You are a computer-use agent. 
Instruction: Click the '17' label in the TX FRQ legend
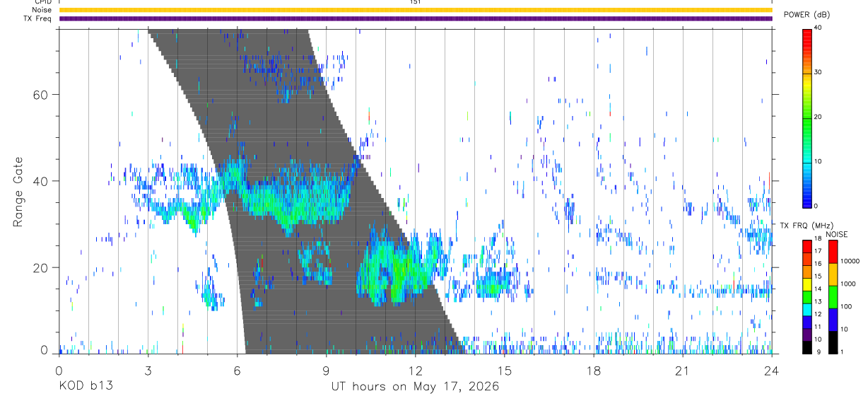point(817,251)
